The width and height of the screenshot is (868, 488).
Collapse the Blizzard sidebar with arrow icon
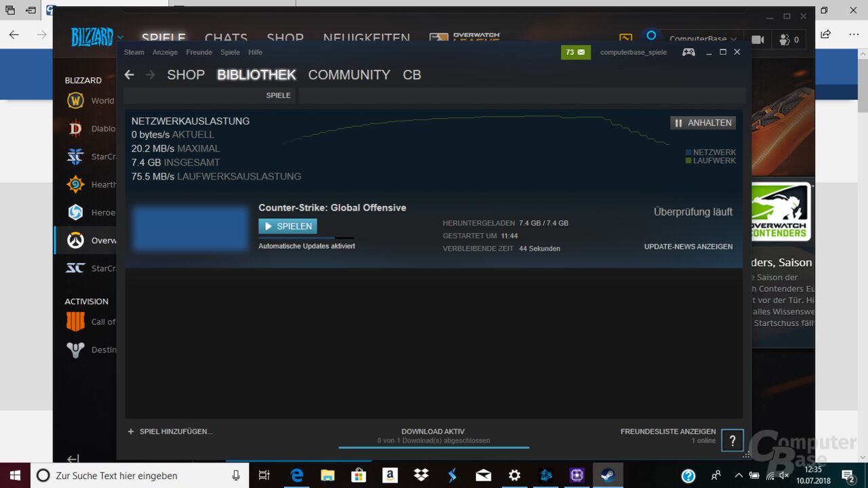click(73, 459)
